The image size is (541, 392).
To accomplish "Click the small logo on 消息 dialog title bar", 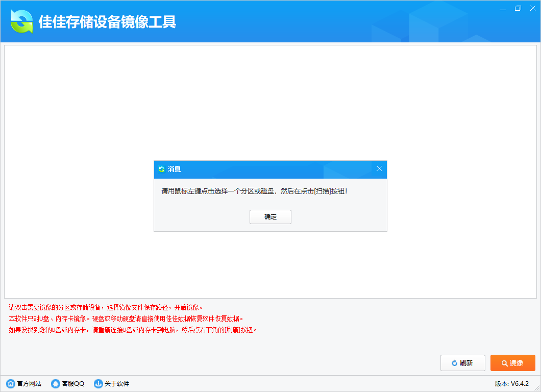I will coord(162,169).
